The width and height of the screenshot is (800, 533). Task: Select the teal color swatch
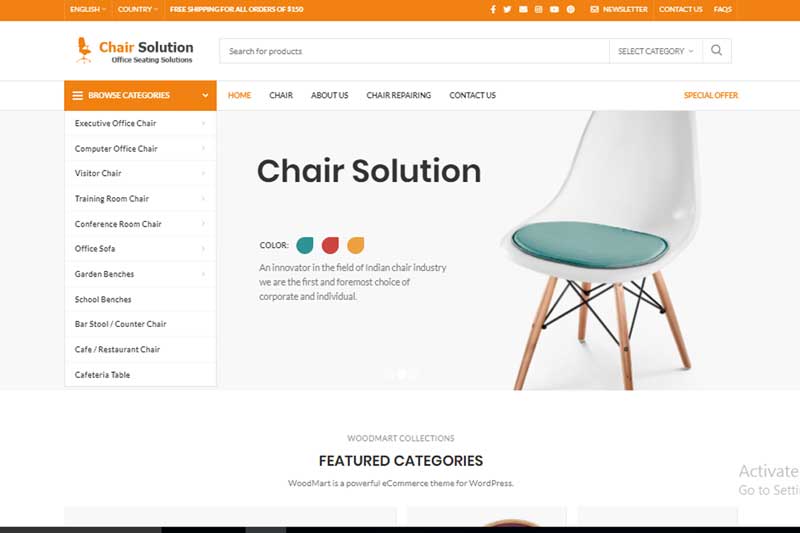[305, 245]
